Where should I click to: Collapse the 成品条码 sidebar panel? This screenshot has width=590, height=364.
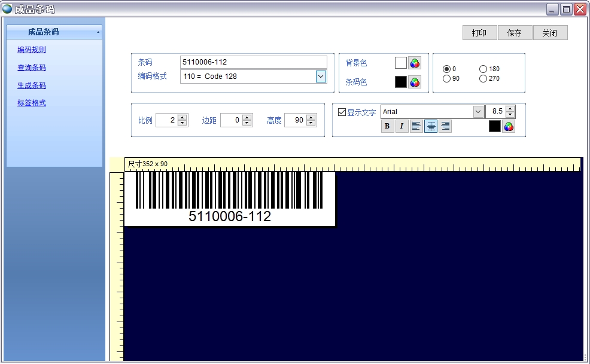coord(99,31)
